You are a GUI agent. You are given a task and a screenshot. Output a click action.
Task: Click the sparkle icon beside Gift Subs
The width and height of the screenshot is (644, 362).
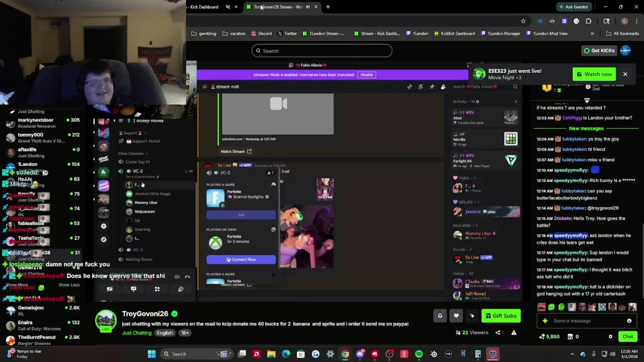[x=472, y=316]
